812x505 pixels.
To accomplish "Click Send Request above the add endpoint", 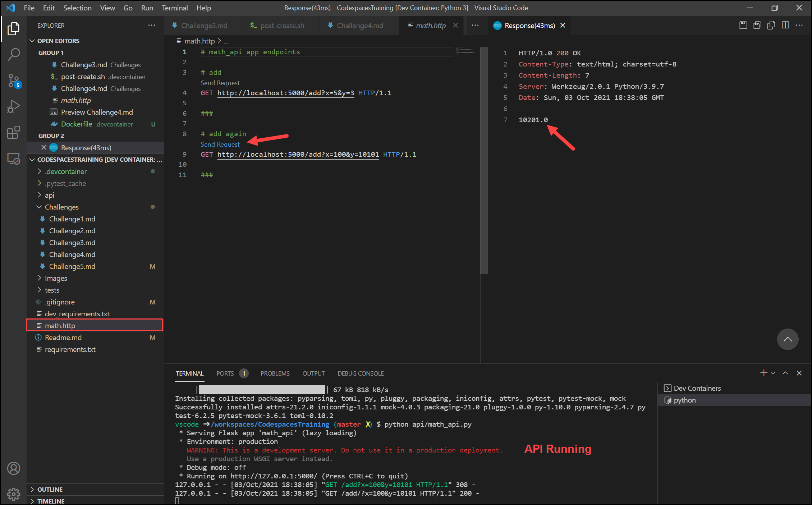I will (220, 83).
